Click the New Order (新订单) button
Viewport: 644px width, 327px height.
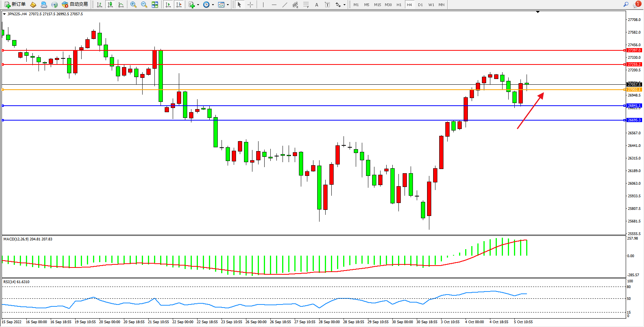(15, 5)
